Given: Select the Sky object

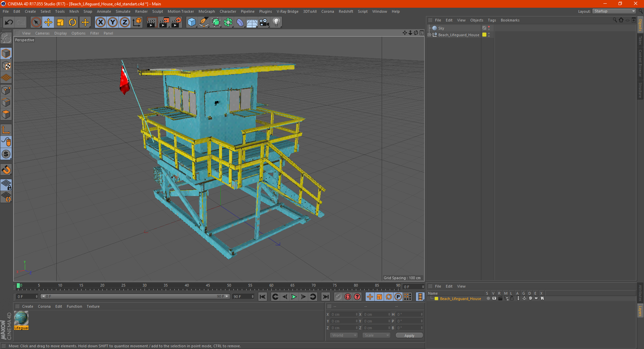Looking at the screenshot, I should [441, 28].
